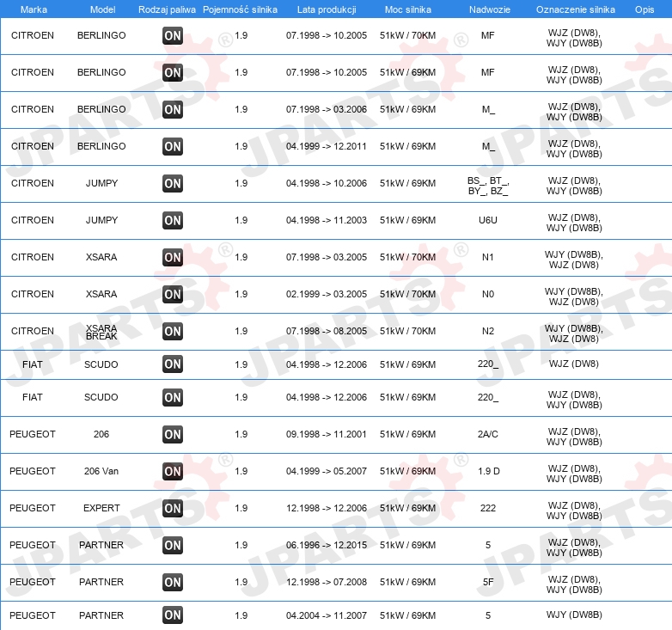672x630 pixels.
Task: Click the ON icon for Berlingo 07.1998 -> 03.2006
Action: pyautogui.click(x=173, y=109)
